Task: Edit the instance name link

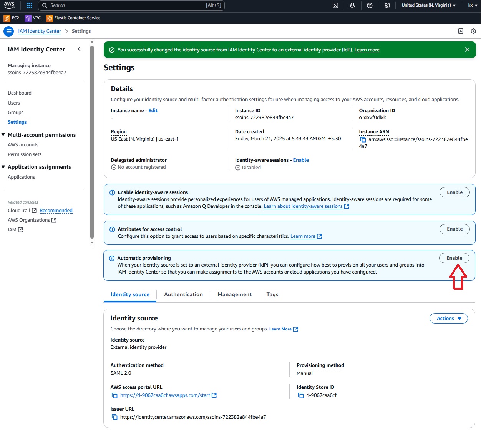Action: point(153,111)
